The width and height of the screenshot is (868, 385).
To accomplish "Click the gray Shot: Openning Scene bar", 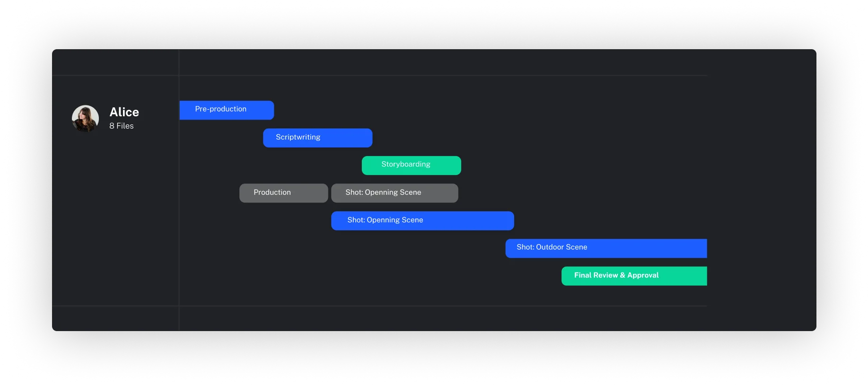I will [x=395, y=193].
